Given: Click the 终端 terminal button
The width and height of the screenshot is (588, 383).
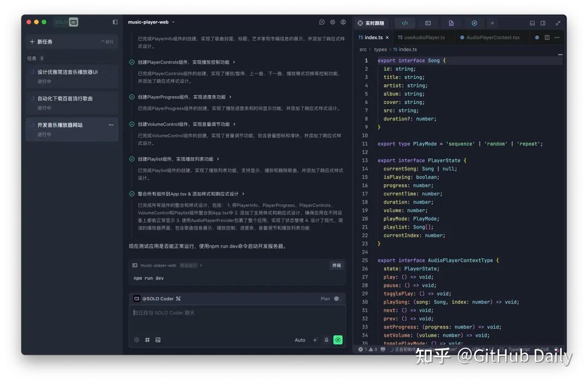Looking at the screenshot, I should (336, 265).
